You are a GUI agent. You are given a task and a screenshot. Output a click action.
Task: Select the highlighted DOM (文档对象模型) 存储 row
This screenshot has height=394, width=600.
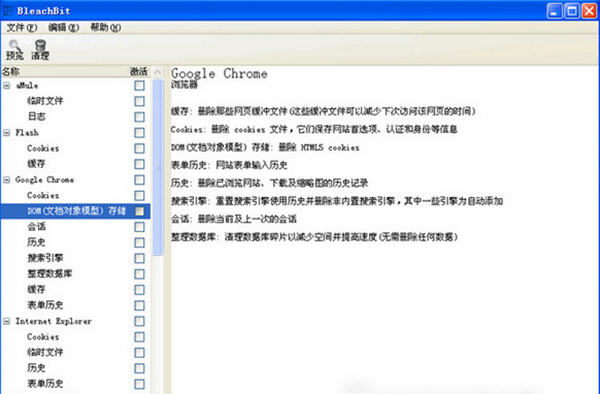tap(75, 211)
